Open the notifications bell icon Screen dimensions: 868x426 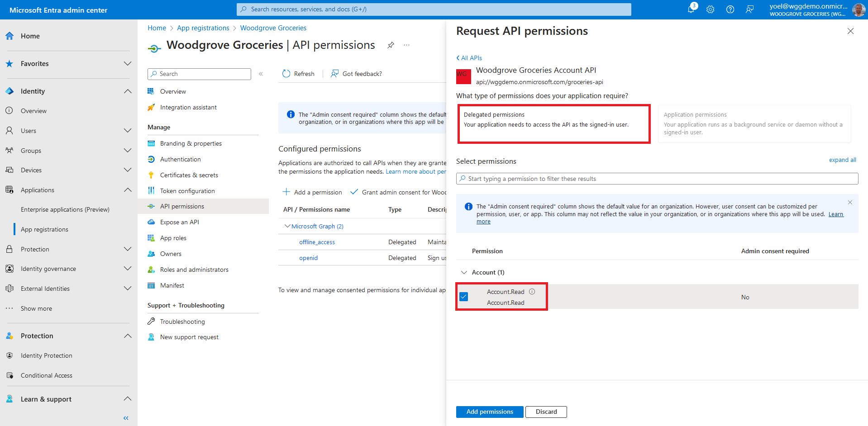[x=691, y=9]
